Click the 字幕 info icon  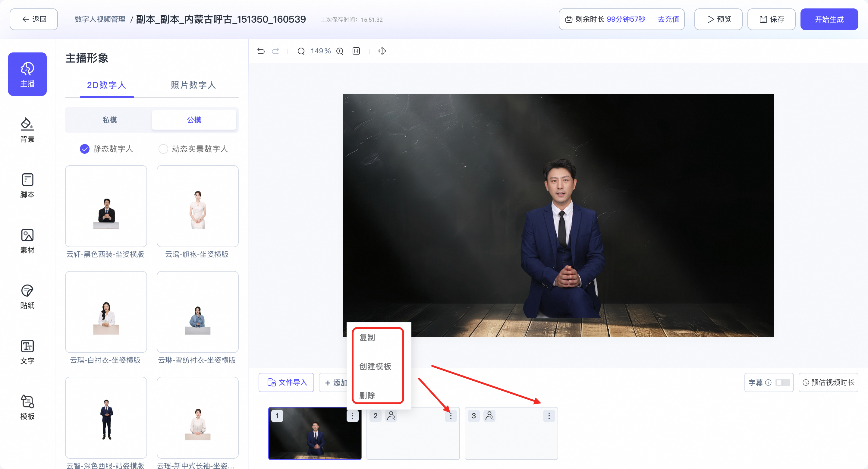[x=768, y=382]
